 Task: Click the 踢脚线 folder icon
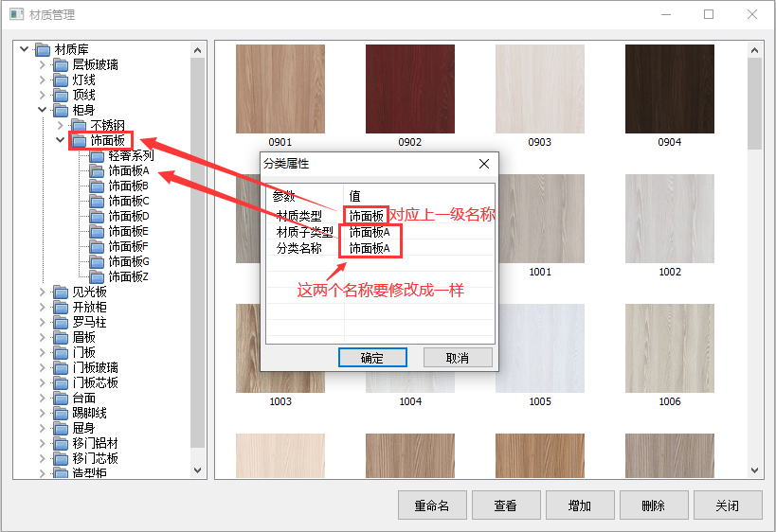[61, 414]
